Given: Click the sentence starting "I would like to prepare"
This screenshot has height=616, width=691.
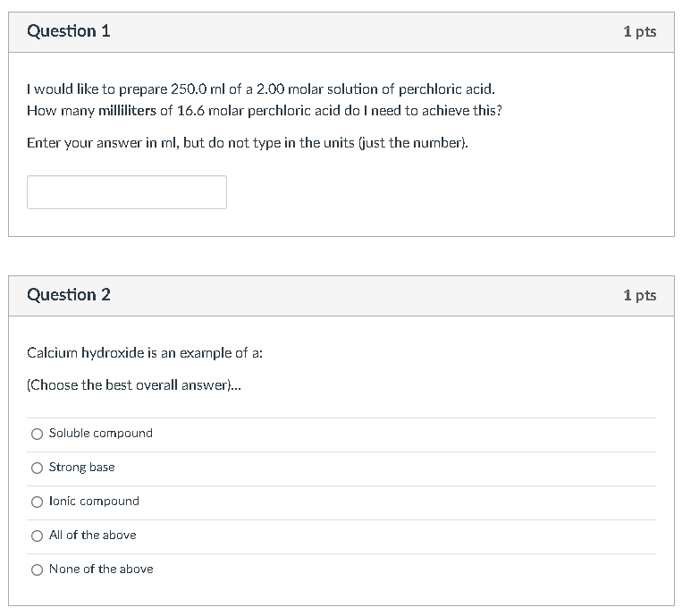Looking at the screenshot, I should point(260,89).
